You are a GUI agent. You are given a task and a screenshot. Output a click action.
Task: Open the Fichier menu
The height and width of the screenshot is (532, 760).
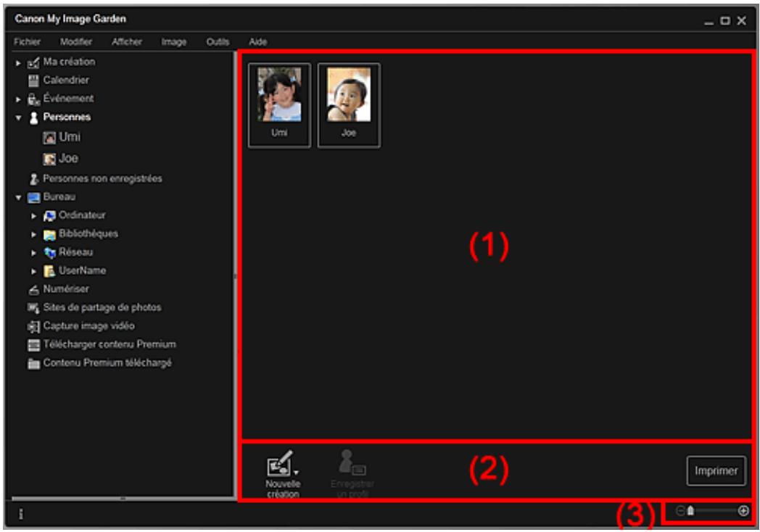coord(27,41)
